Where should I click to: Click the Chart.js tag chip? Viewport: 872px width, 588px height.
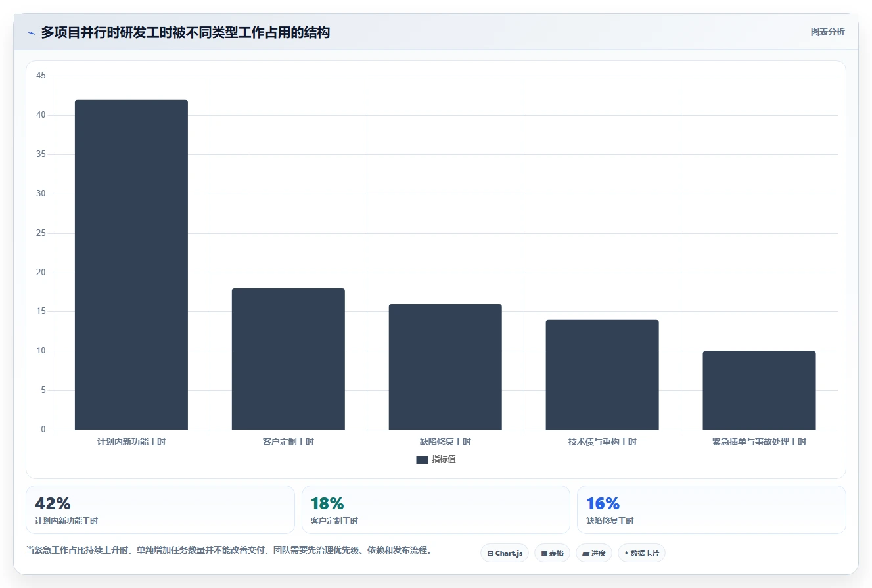(x=505, y=553)
